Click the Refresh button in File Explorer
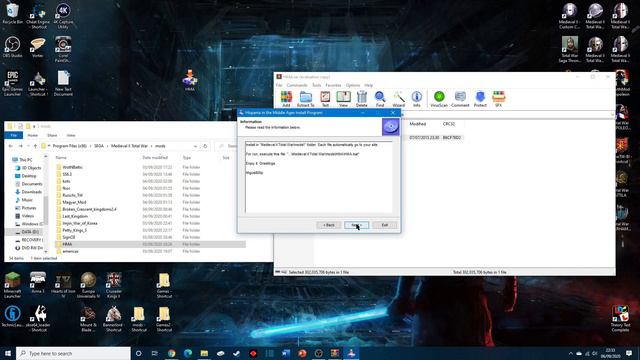640x360 pixels. point(205,146)
